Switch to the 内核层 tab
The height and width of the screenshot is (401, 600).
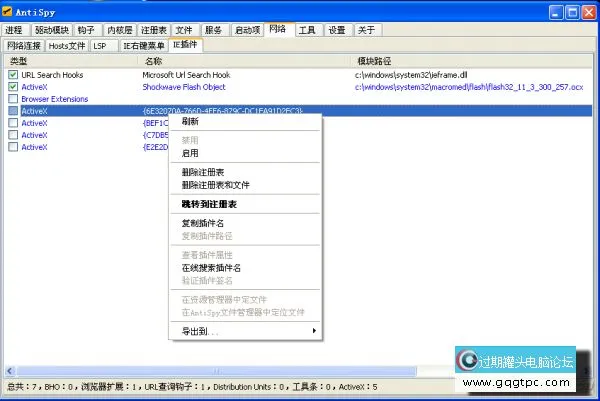[120, 30]
